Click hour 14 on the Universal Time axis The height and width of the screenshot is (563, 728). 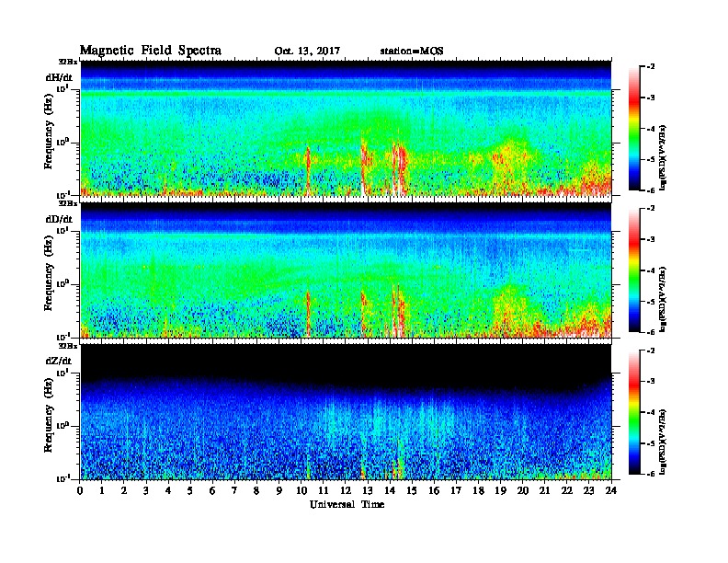click(x=390, y=490)
